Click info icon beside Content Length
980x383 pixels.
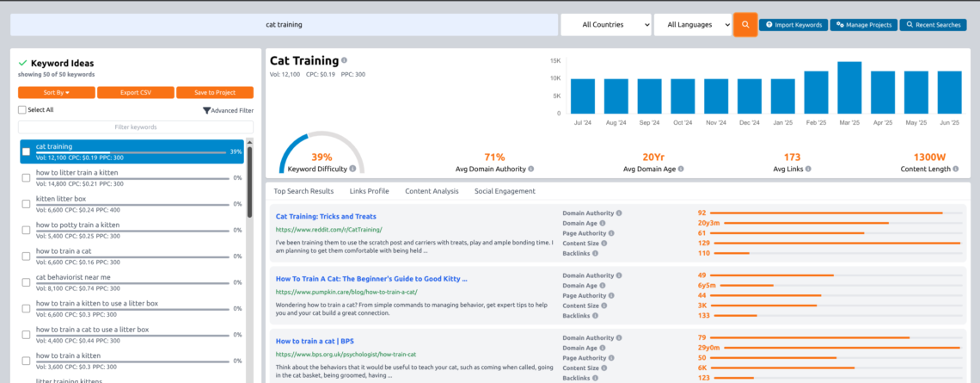click(x=955, y=170)
